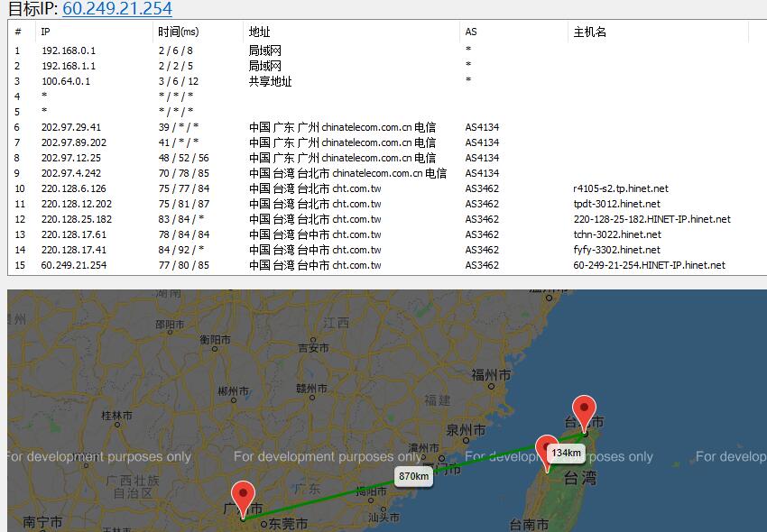The height and width of the screenshot is (532, 767).
Task: Select hop 12 IP 220.128.25.182
Action: 77,219
